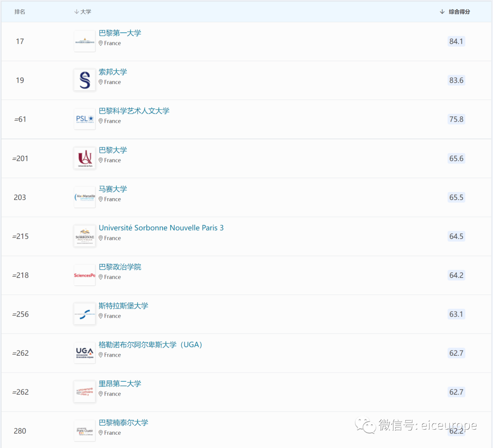This screenshot has width=493, height=448.
Task: Open 里昂第二大学 link
Action: coord(120,384)
